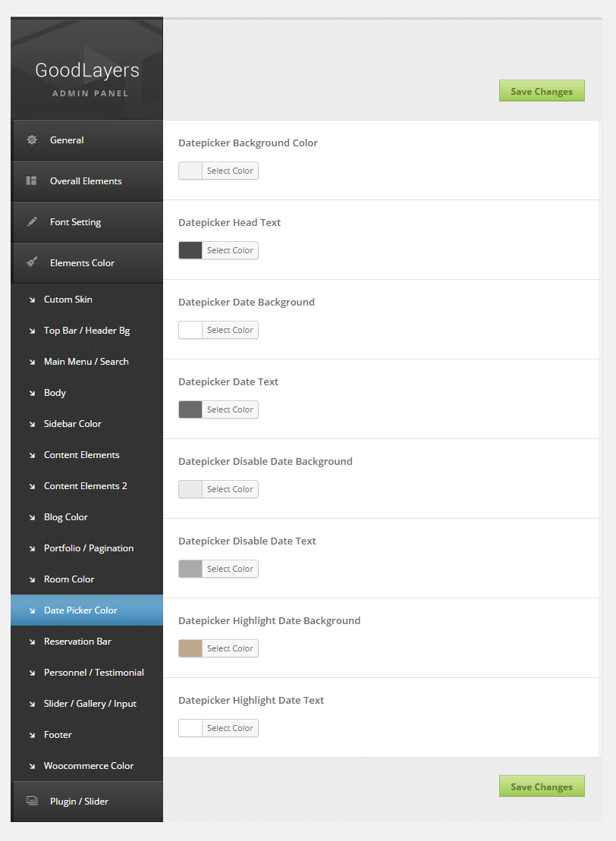This screenshot has width=616, height=841.
Task: Click the pencil icon beside Font Setting
Action: point(32,221)
